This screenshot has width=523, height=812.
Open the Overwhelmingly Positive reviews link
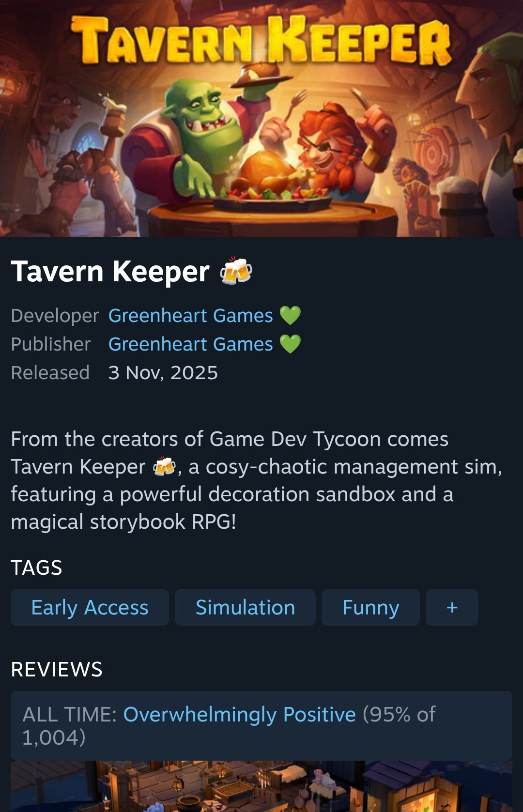239,715
